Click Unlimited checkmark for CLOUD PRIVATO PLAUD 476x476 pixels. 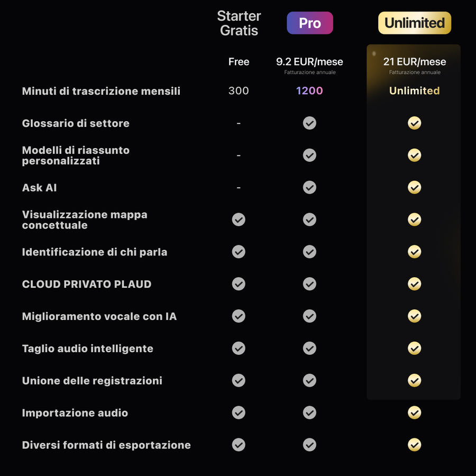(415, 284)
